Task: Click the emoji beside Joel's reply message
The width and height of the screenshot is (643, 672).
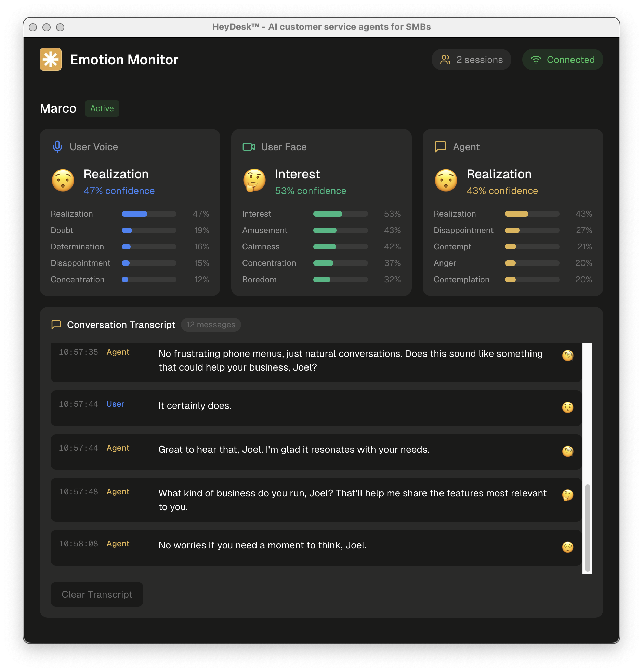Action: point(568,408)
